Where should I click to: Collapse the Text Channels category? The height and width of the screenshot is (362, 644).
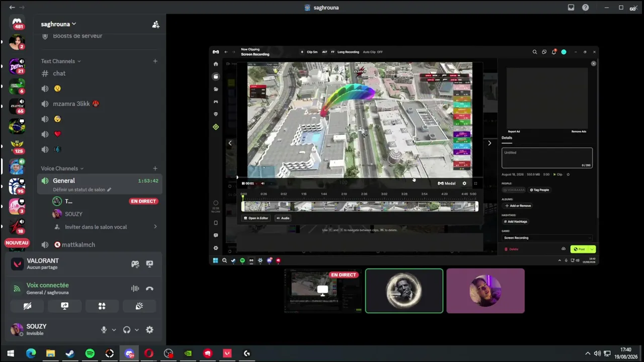(61, 61)
